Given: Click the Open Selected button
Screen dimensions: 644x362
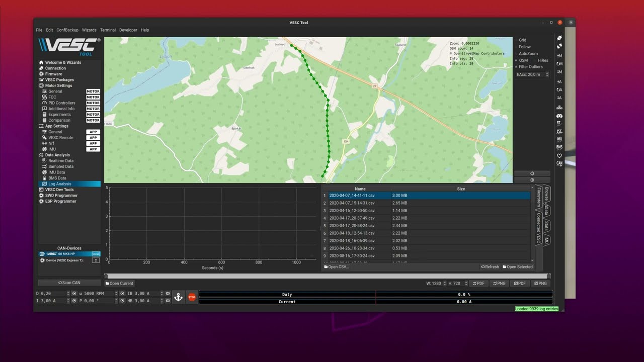Looking at the screenshot, I should (518, 267).
